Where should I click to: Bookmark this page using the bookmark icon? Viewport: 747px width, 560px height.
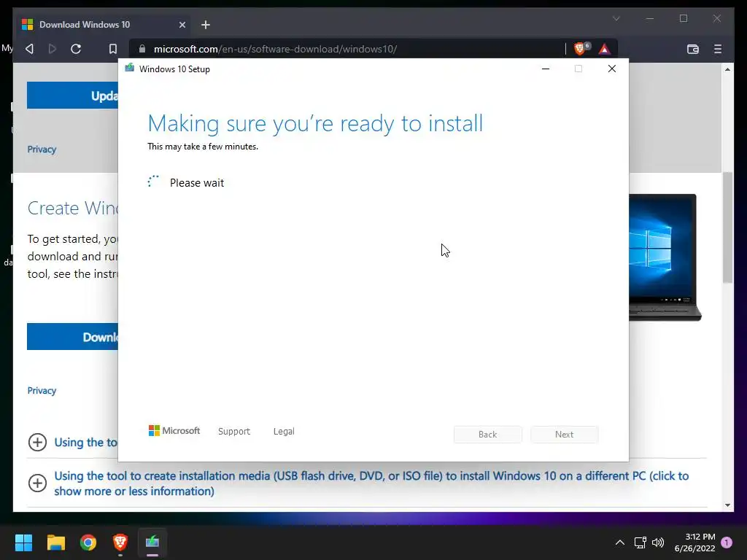pyautogui.click(x=112, y=49)
